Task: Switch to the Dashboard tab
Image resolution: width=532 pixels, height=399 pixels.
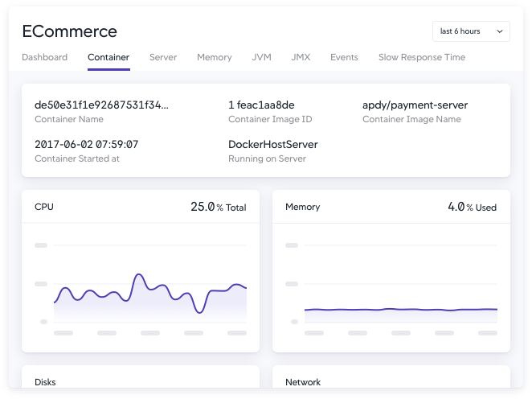Action: tap(44, 57)
